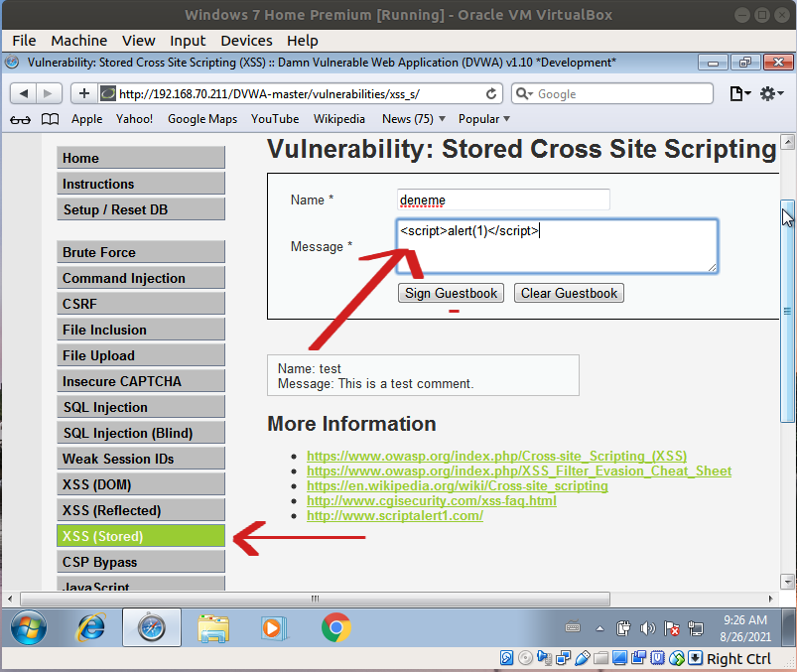Screen dimensions: 797x672
Task: Launch Internet Explorer from the taskbar
Action: (90, 627)
